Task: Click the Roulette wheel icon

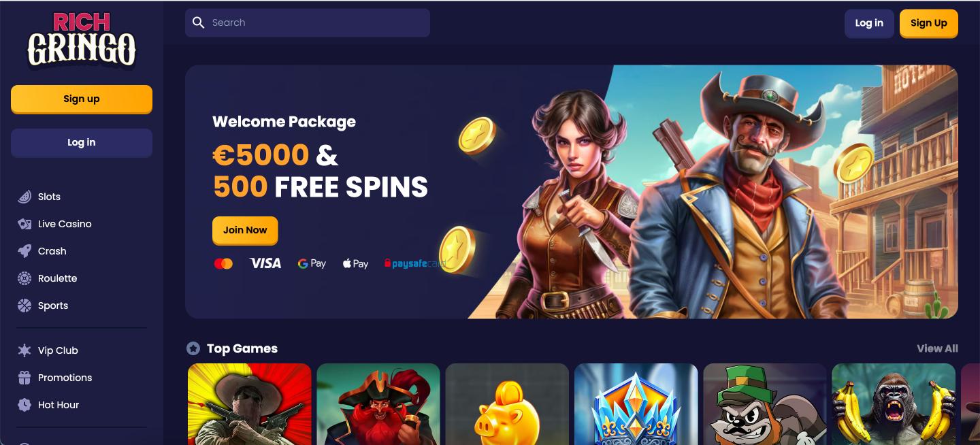Action: click(x=24, y=278)
